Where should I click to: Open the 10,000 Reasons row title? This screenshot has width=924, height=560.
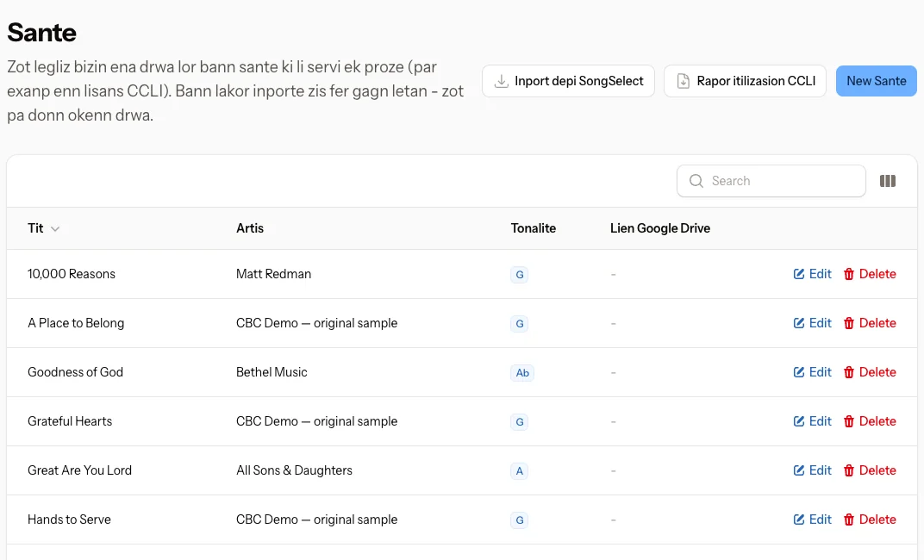(x=72, y=274)
